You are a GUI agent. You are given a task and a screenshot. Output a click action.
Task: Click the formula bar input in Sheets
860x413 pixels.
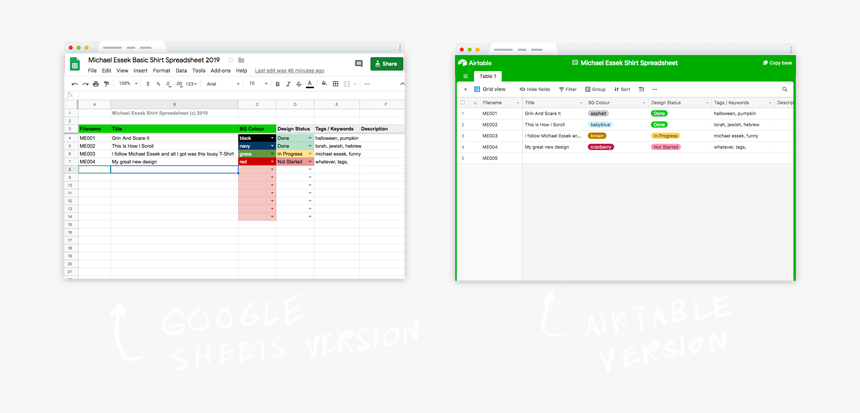(x=241, y=95)
